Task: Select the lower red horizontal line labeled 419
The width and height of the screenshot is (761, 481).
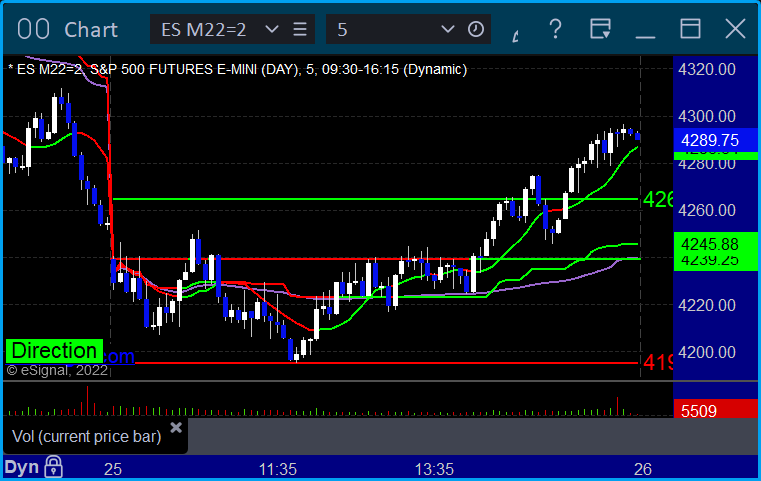Action: tap(386, 363)
